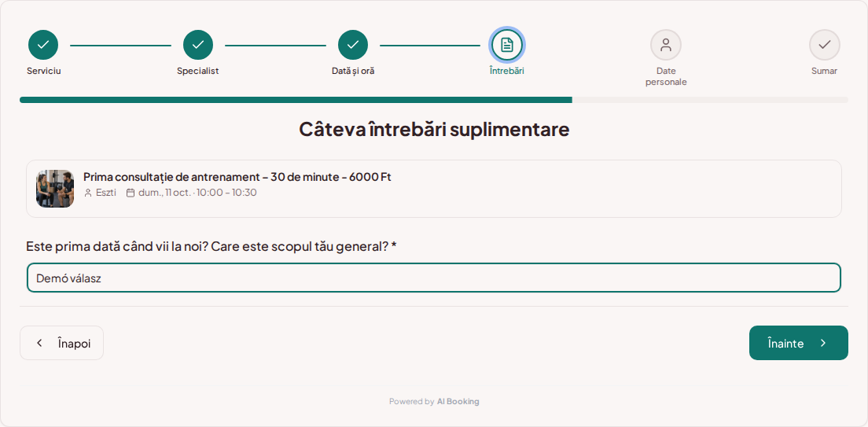
Task: Click the Serviciu step label
Action: (x=44, y=71)
